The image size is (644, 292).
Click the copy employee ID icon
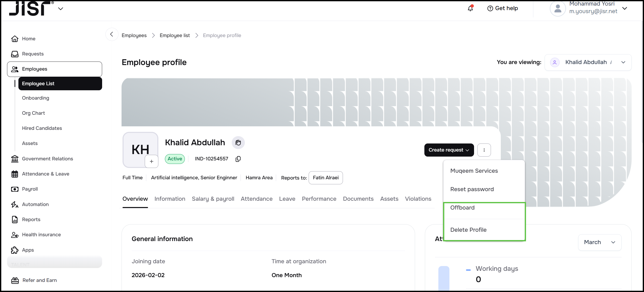(x=238, y=159)
